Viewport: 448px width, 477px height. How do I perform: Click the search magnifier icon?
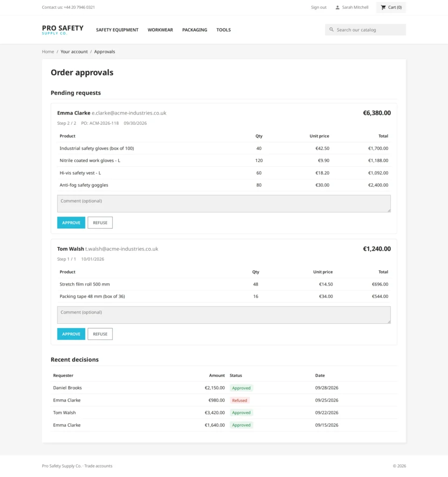[331, 29]
